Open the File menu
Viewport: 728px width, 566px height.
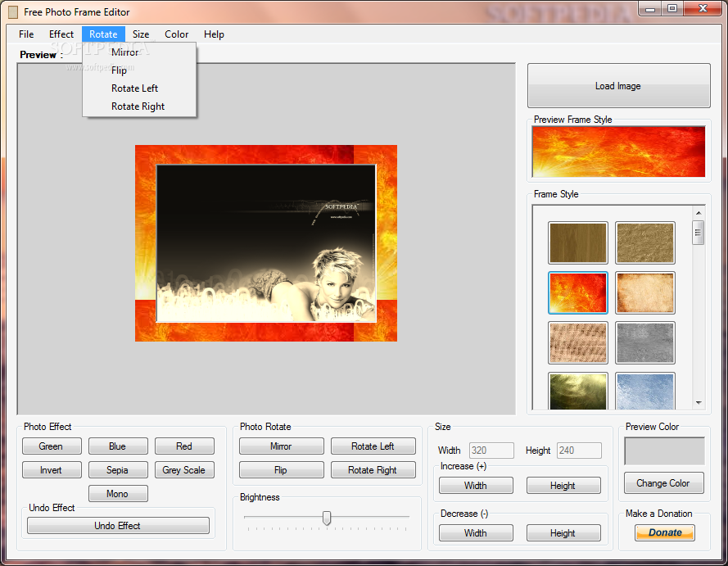tap(26, 34)
